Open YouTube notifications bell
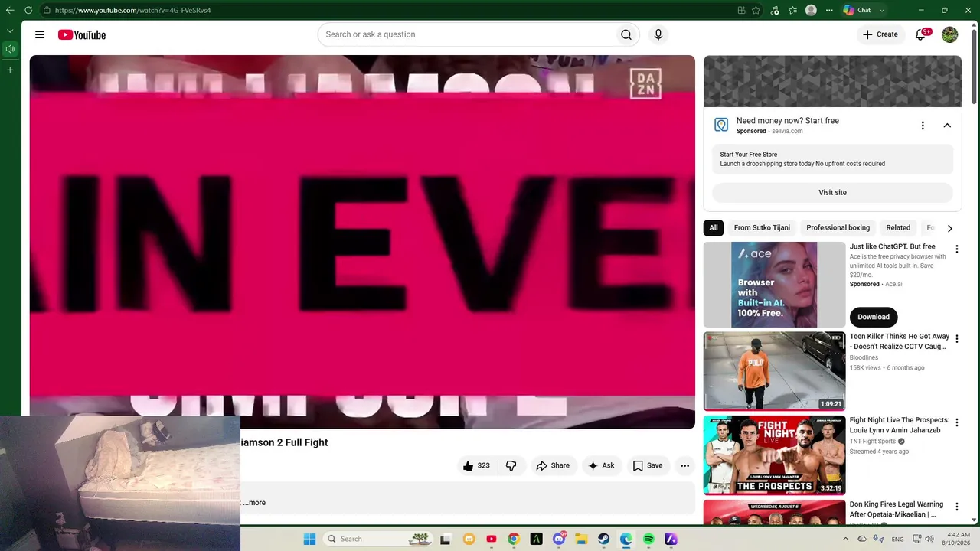The image size is (980, 551). coord(921,34)
